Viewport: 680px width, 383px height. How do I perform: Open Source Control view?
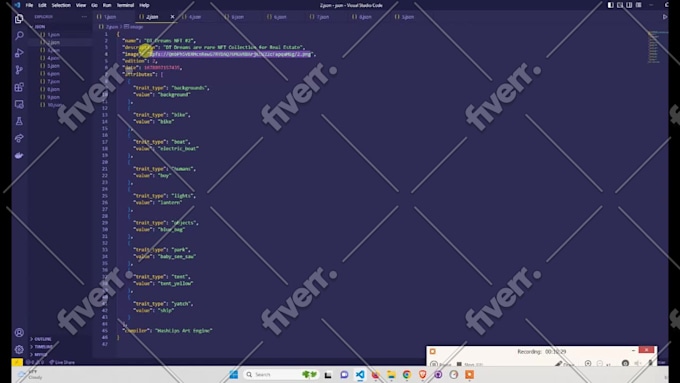click(x=19, y=70)
